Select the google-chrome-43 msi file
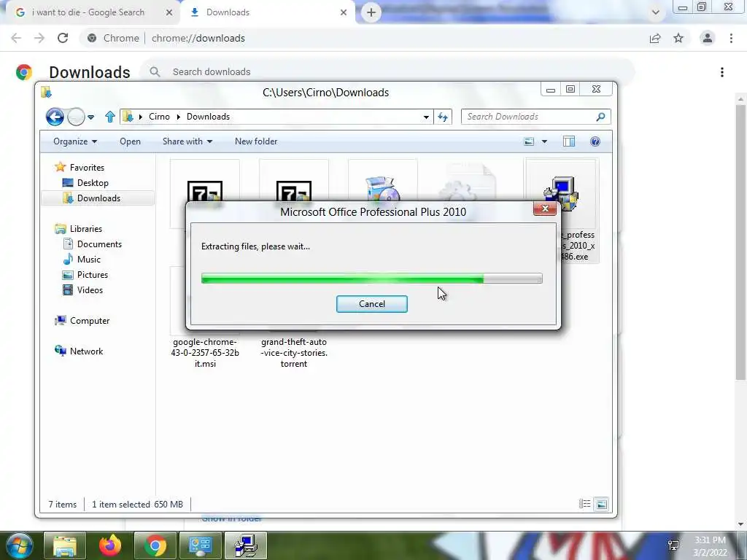 click(205, 352)
